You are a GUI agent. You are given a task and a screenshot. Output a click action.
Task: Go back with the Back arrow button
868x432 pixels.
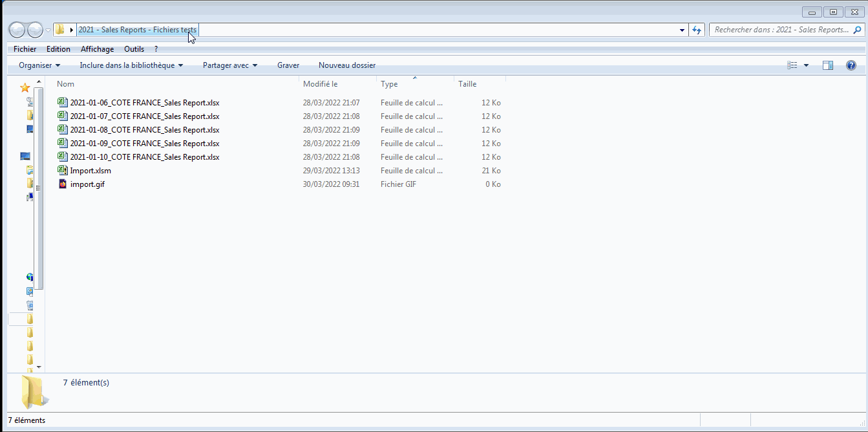click(17, 30)
